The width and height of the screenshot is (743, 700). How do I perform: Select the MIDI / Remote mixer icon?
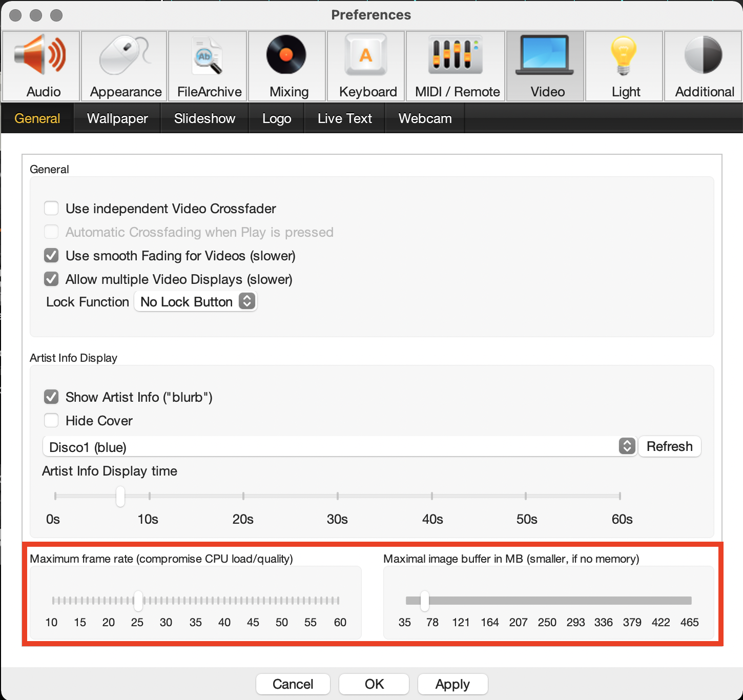point(456,55)
